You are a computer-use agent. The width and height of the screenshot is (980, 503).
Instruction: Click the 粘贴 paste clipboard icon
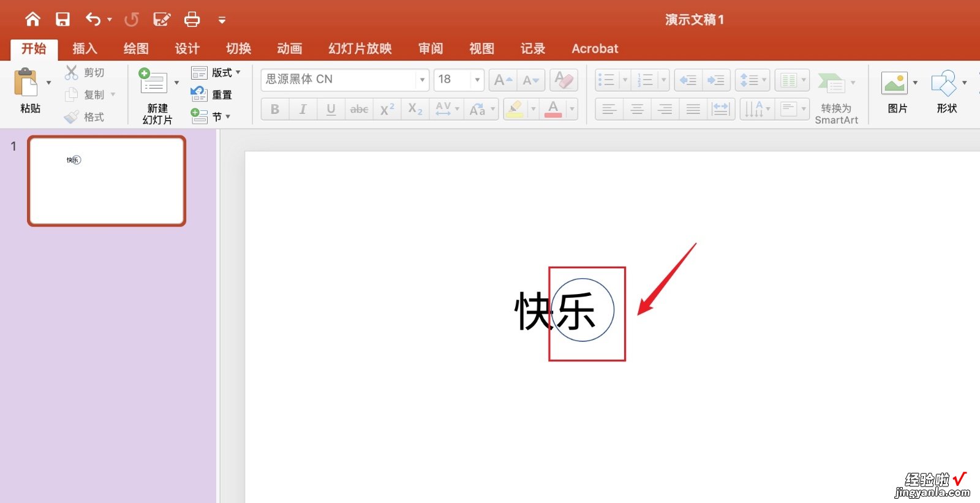pos(26,82)
